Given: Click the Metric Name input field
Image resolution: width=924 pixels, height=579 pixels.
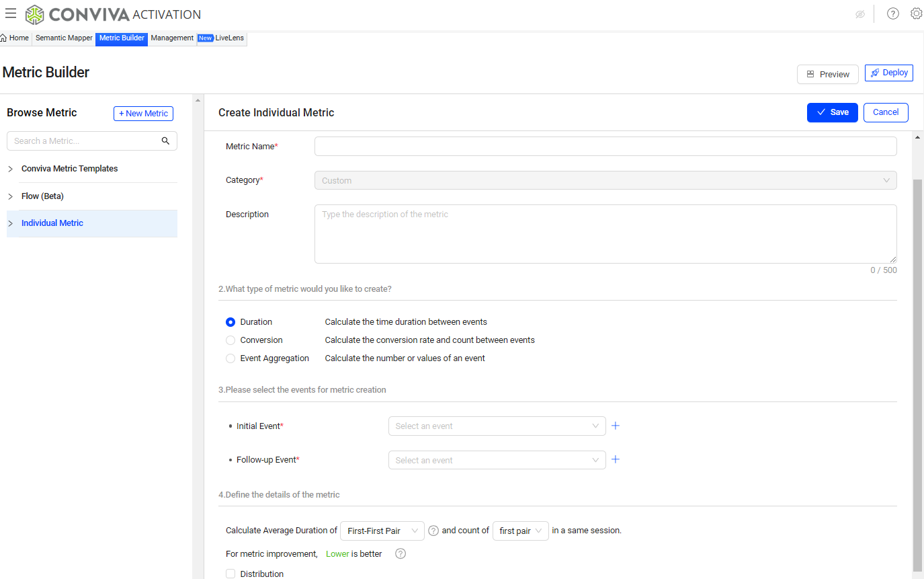Looking at the screenshot, I should [x=605, y=146].
